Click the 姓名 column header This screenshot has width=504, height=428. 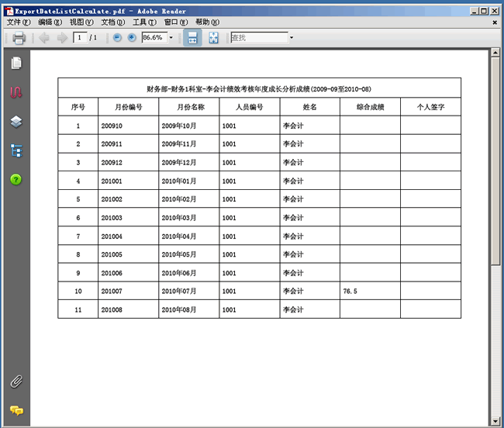[x=309, y=107]
